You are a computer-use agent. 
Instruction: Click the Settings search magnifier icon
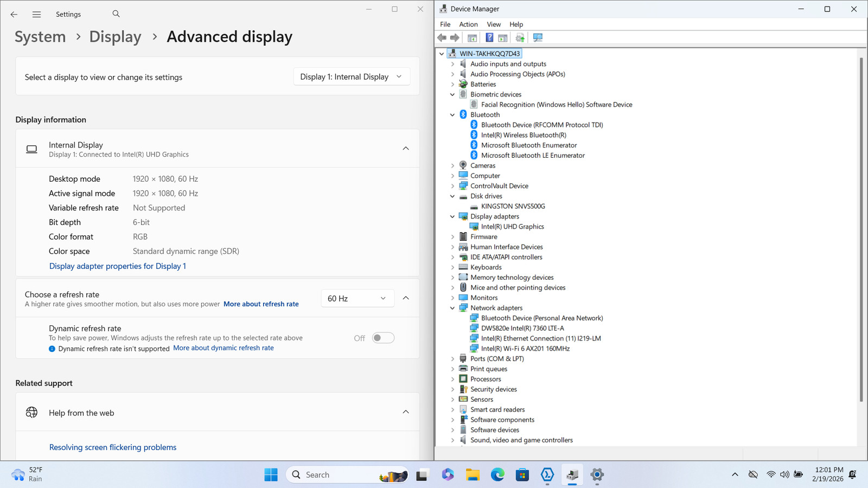click(116, 14)
